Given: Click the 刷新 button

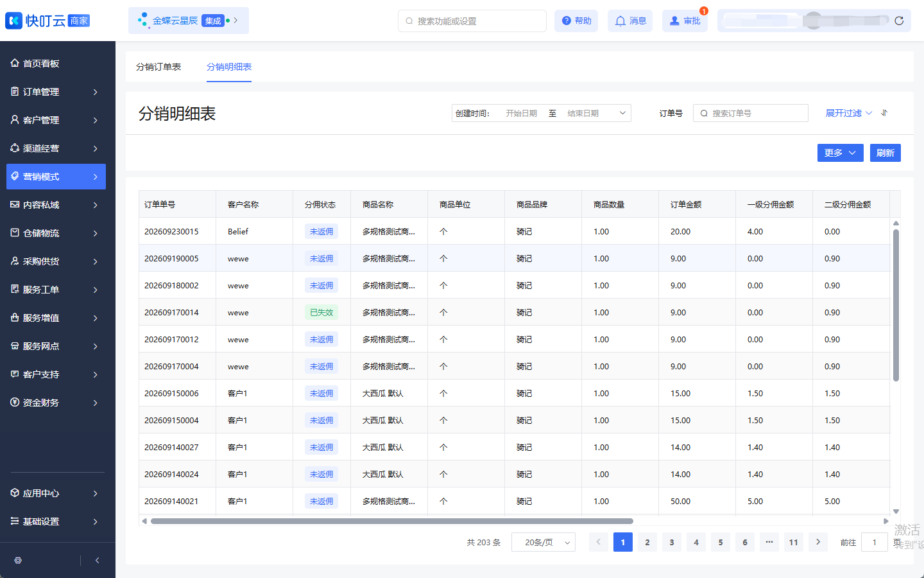Looking at the screenshot, I should (886, 153).
